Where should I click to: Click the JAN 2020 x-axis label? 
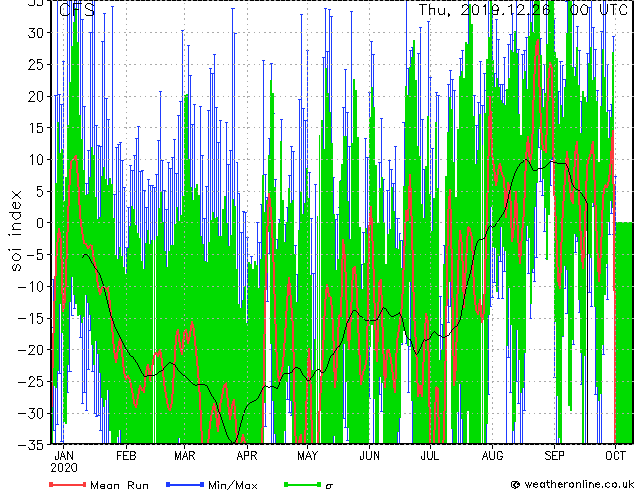pos(64,462)
